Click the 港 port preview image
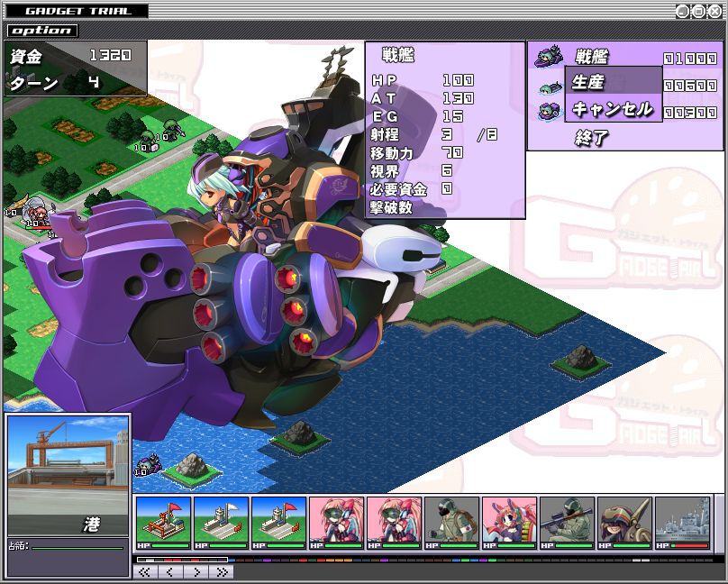 tap(68, 475)
